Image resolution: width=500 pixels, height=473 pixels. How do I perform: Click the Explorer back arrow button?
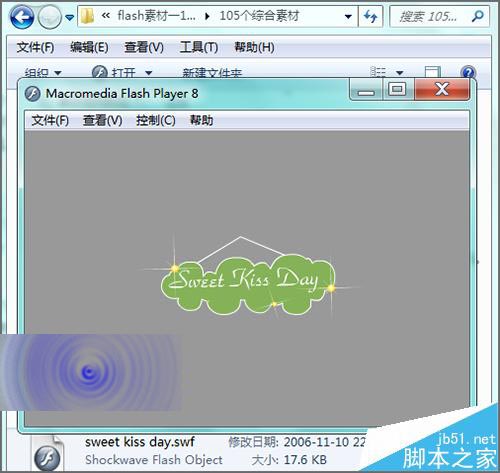tap(22, 17)
